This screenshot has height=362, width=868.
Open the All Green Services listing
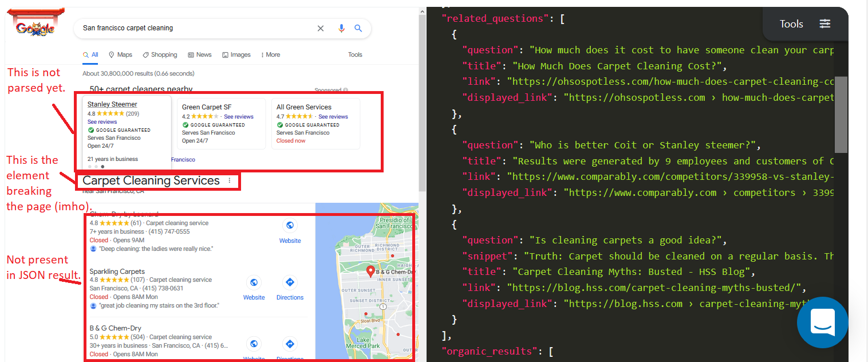pyautogui.click(x=304, y=107)
